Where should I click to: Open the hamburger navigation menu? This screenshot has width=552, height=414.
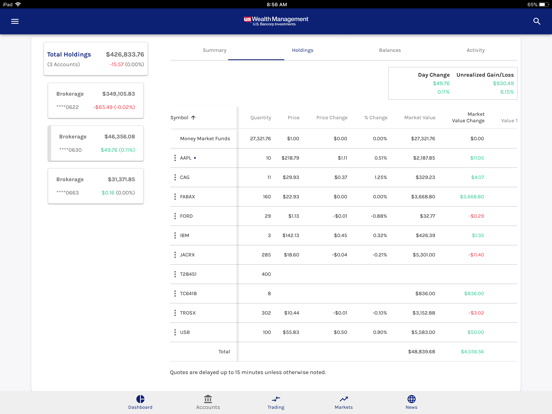15,21
